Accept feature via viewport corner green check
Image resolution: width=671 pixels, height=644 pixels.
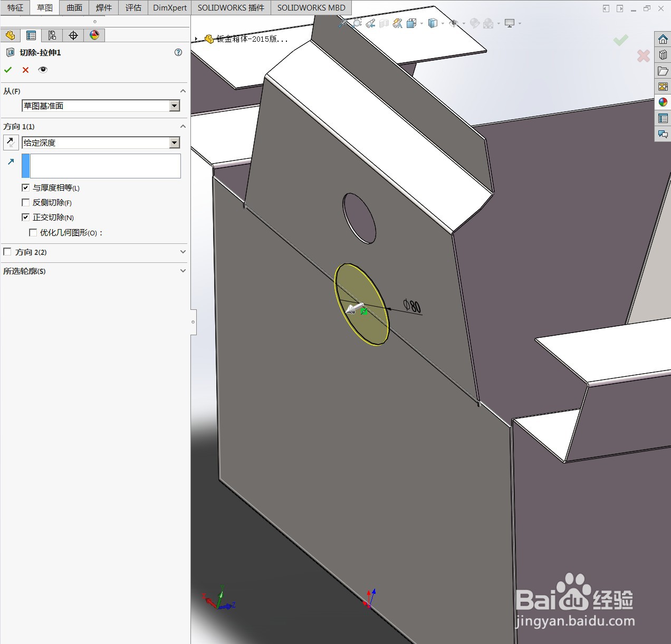point(621,40)
